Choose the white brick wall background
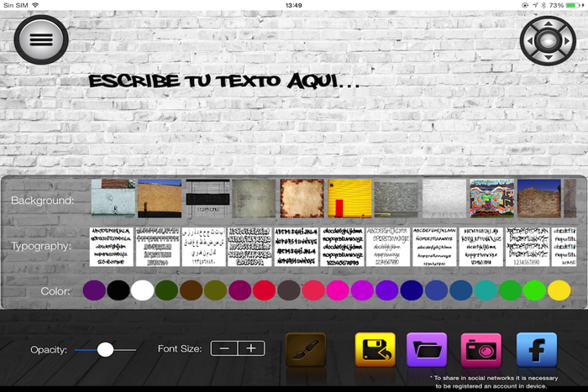The height and width of the screenshot is (392, 588). point(444,198)
